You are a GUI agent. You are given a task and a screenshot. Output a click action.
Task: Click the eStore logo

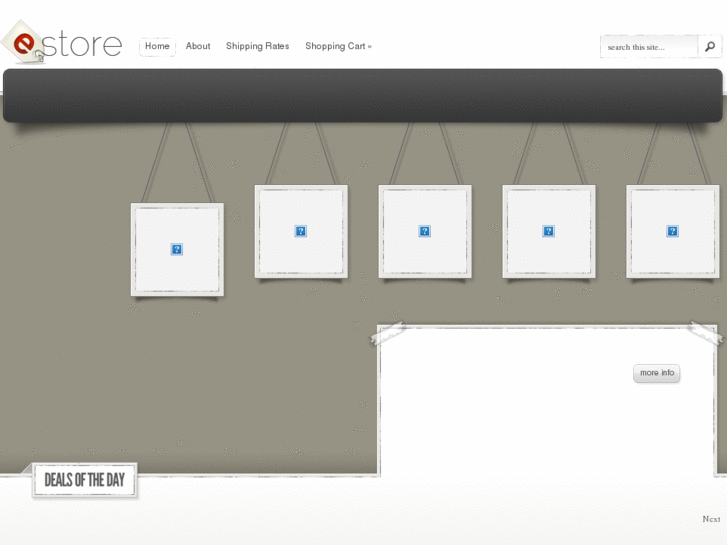62,43
